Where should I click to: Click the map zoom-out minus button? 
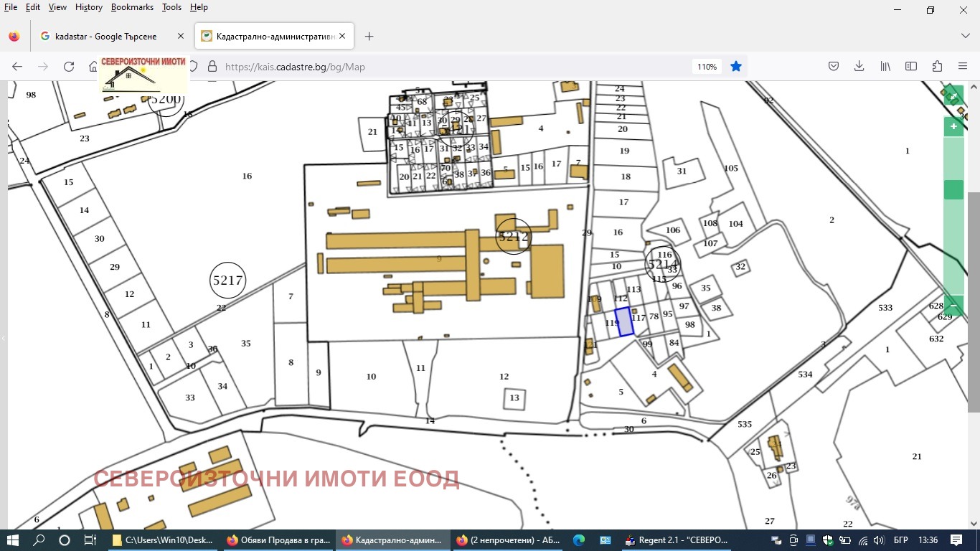(953, 305)
